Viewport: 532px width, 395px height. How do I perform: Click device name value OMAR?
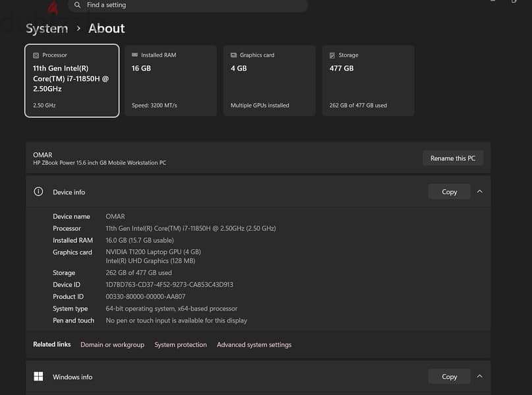(115, 216)
